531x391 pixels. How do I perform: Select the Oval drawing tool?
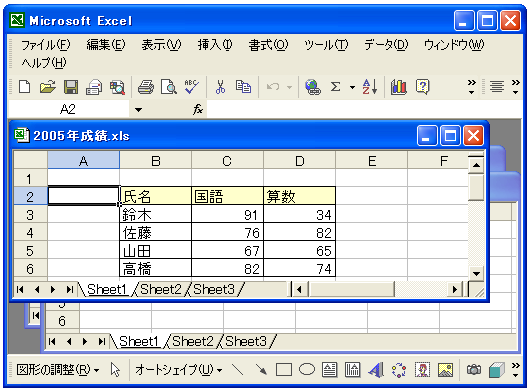pos(307,369)
